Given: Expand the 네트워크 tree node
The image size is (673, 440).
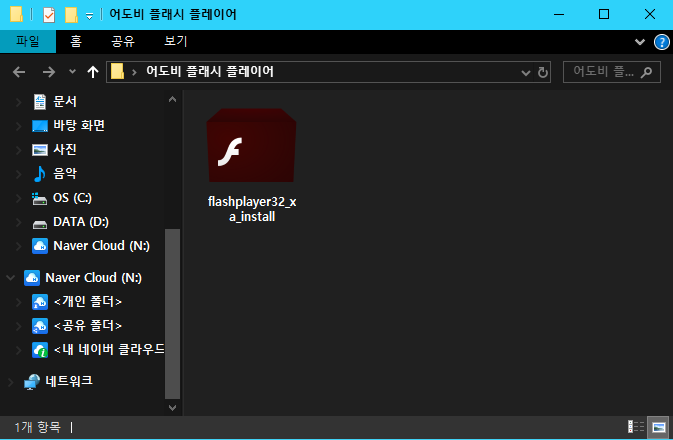Looking at the screenshot, I should pyautogui.click(x=11, y=381).
